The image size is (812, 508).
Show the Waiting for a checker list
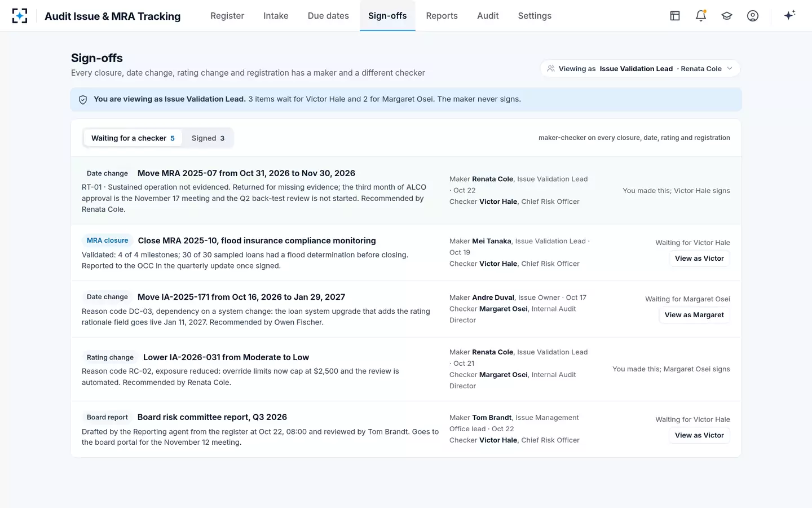[x=133, y=138]
